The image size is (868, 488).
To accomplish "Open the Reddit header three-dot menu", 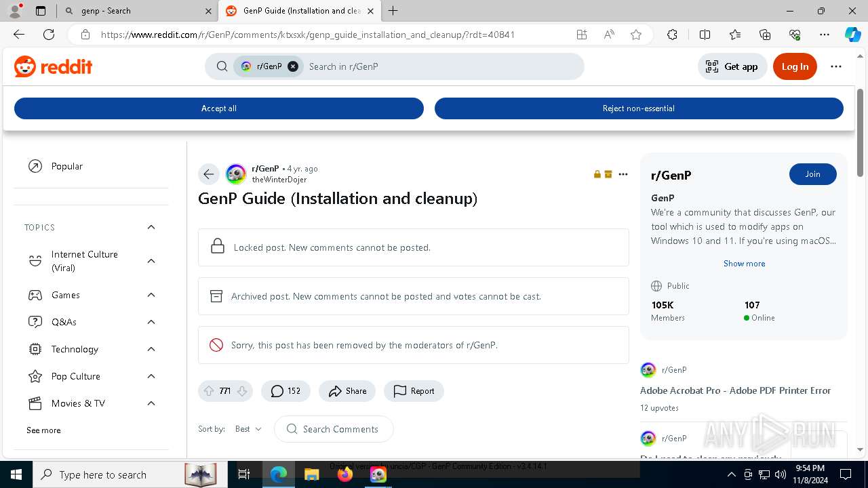I will tap(836, 66).
